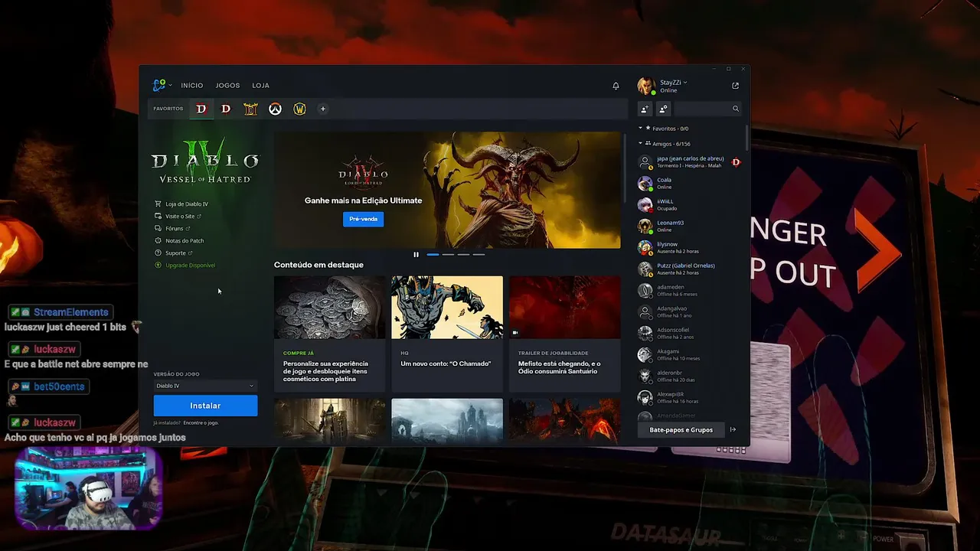The image size is (980, 551).
Task: Click StreamElements name in stream chat overlay
Action: (x=70, y=312)
